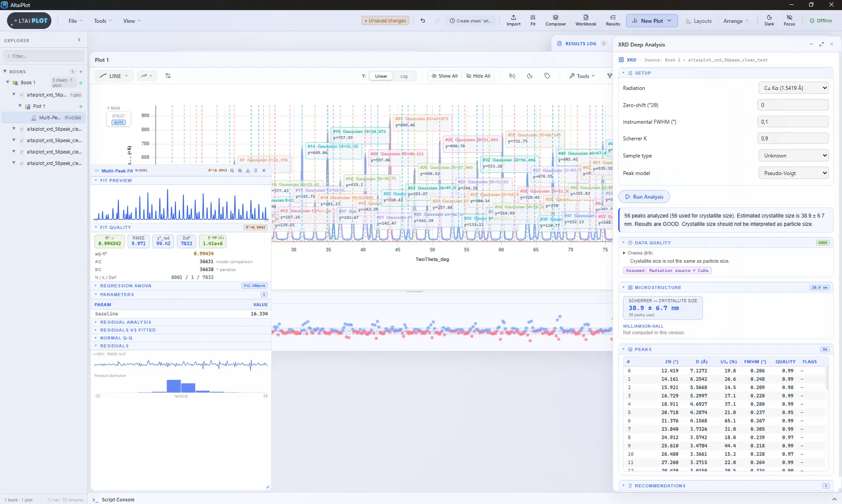Expand the REGRESSION ANOVA section
The height and width of the screenshot is (504, 842).
click(x=181, y=286)
